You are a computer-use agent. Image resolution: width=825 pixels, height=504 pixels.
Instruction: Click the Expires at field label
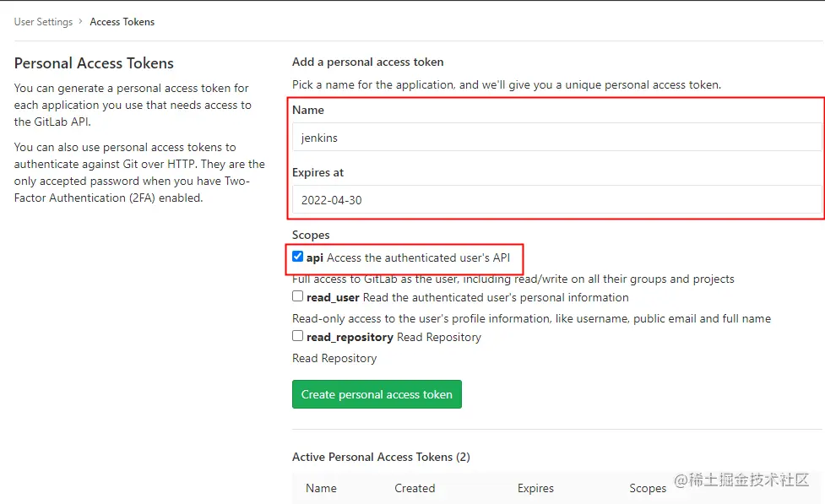[x=318, y=172]
